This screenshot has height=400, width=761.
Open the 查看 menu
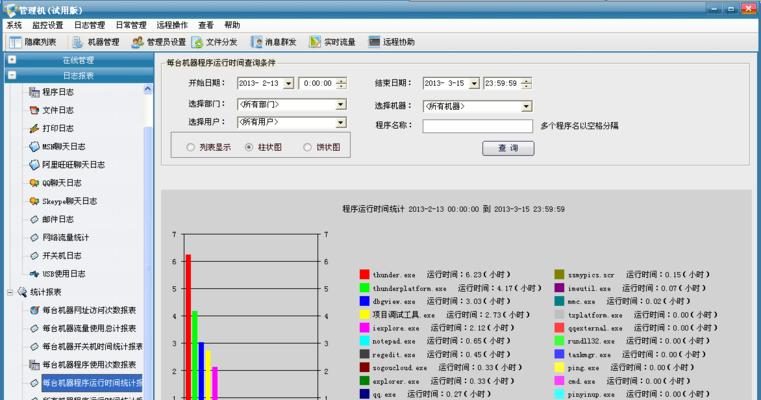pyautogui.click(x=206, y=25)
